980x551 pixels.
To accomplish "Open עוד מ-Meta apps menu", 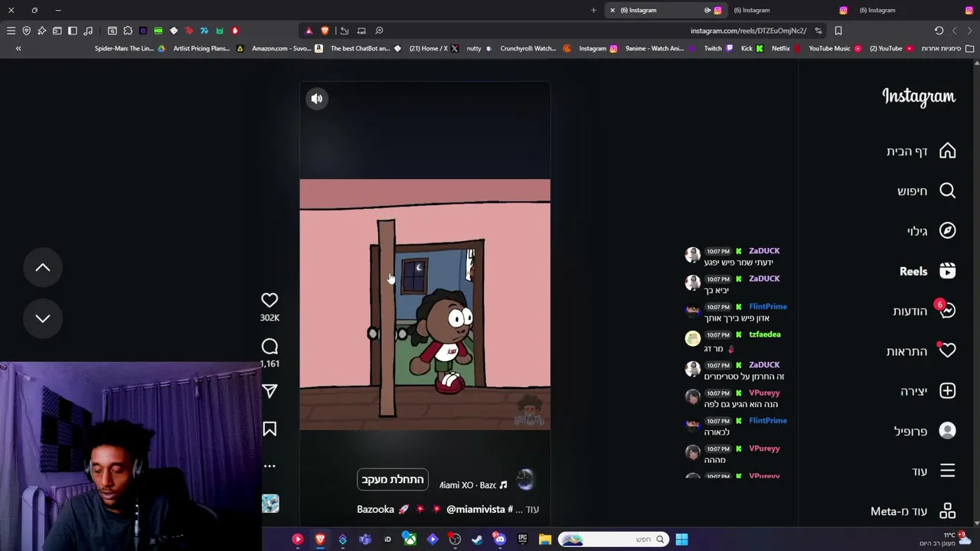I will click(913, 510).
